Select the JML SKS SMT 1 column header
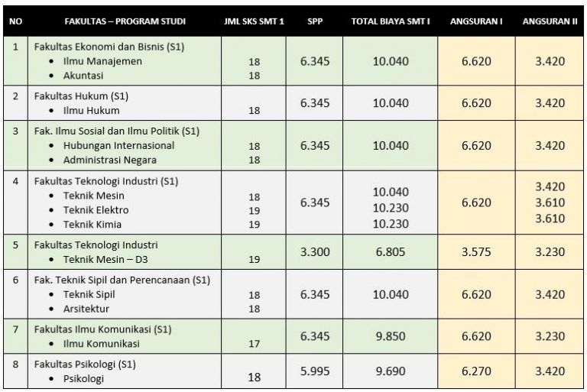Image resolution: width=587 pixels, height=392 pixels. [x=254, y=21]
